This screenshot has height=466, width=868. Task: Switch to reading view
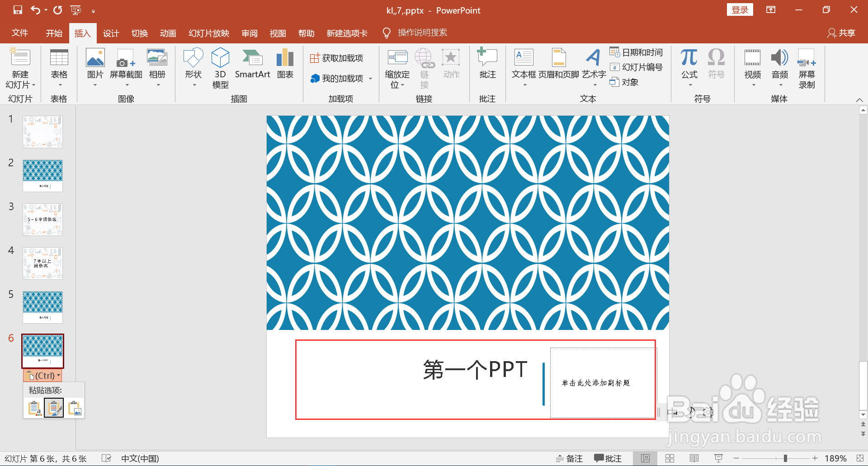click(x=694, y=458)
